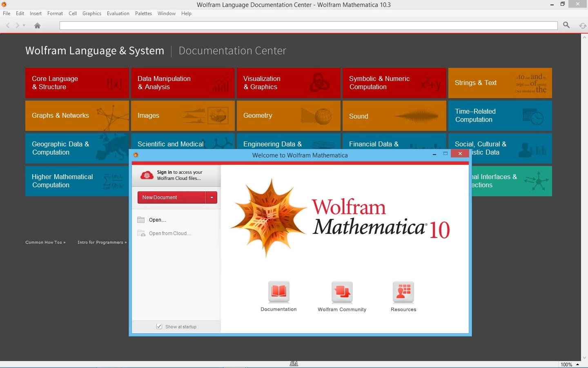Open the External Interfaces & Connections tile
588x368 pixels.
[x=512, y=181]
